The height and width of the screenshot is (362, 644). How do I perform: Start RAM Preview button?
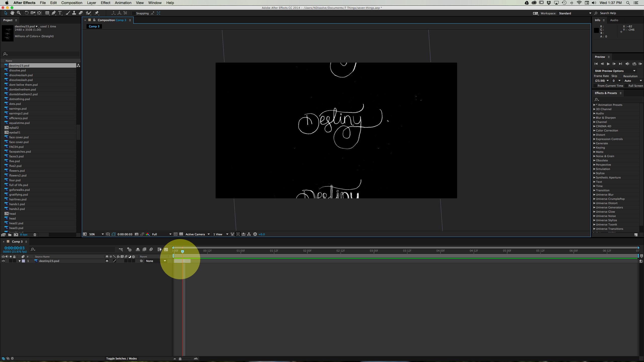click(640, 64)
